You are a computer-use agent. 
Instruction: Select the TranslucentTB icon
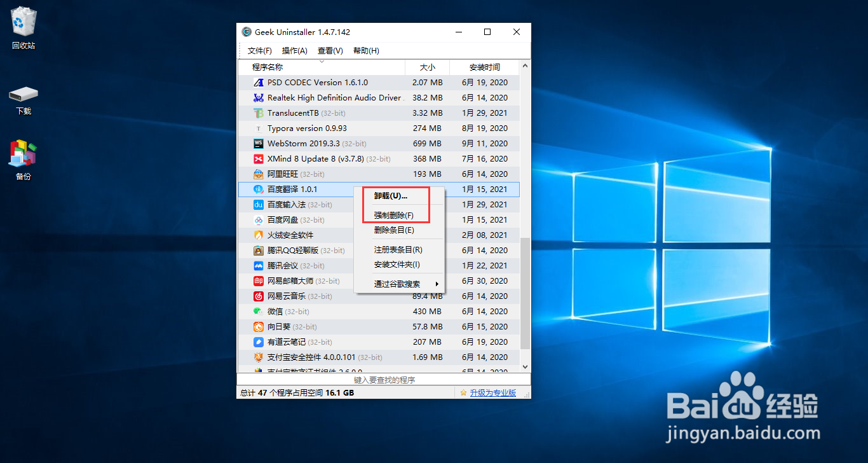(258, 113)
